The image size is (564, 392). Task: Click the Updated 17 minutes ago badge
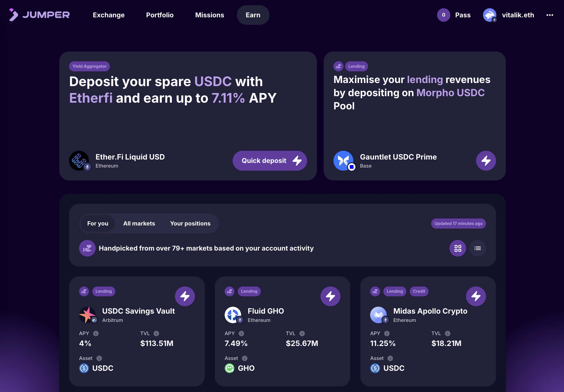[x=459, y=224]
